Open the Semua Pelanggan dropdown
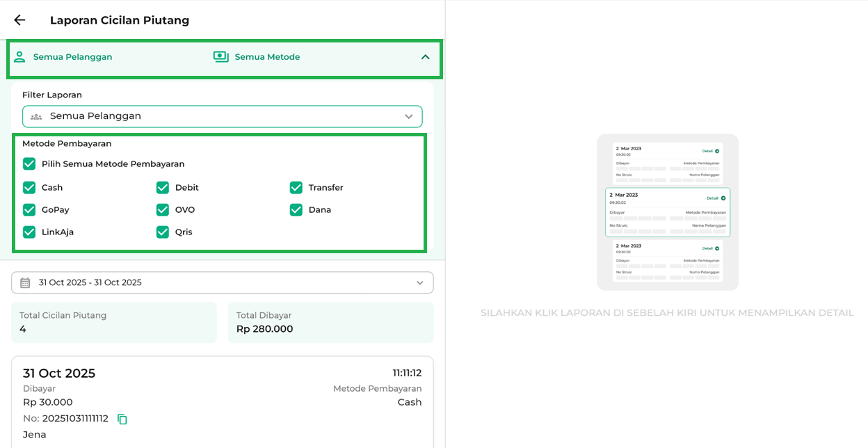This screenshot has height=448, width=868. pyautogui.click(x=222, y=116)
